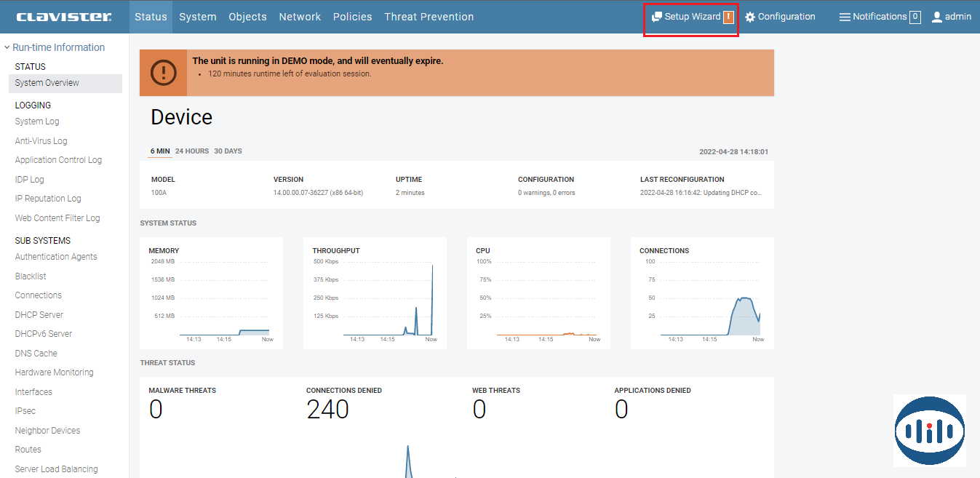Click the admin user icon

(x=937, y=17)
